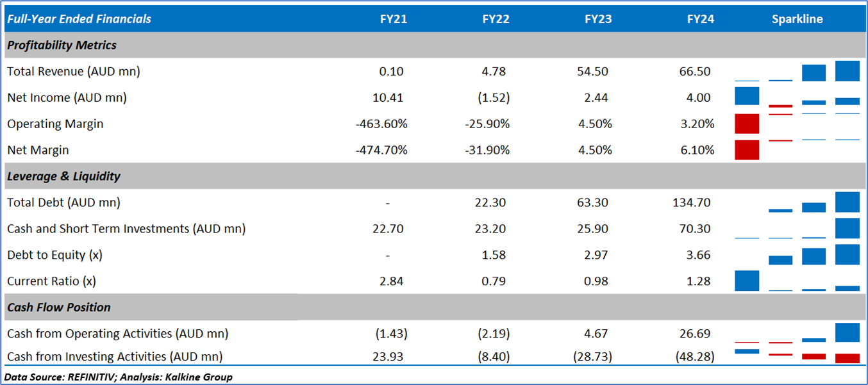868x385 pixels.
Task: Select the Total Debt sparkline chart
Action: [797, 202]
